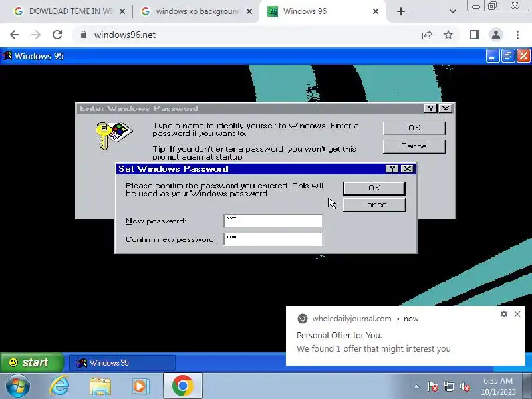The height and width of the screenshot is (399, 532).
Task: Open Action Center flag icon
Action: (432, 386)
